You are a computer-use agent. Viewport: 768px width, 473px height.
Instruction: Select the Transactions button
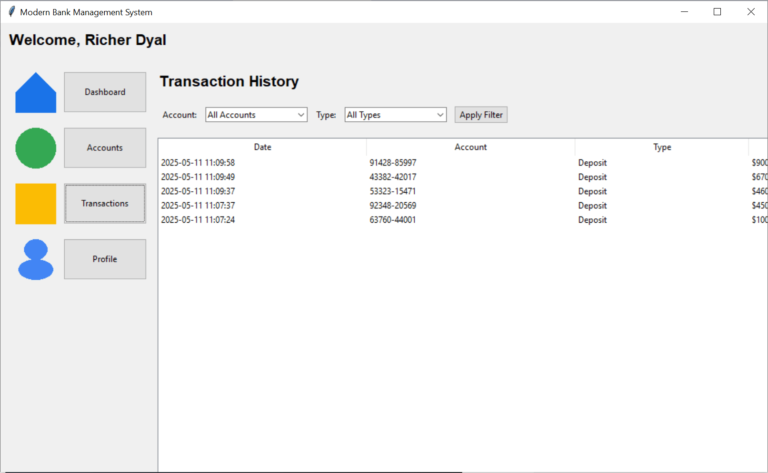click(105, 203)
